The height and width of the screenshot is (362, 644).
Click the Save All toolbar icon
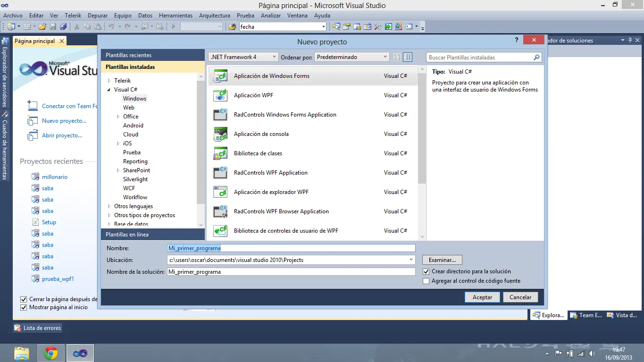pyautogui.click(x=63, y=27)
